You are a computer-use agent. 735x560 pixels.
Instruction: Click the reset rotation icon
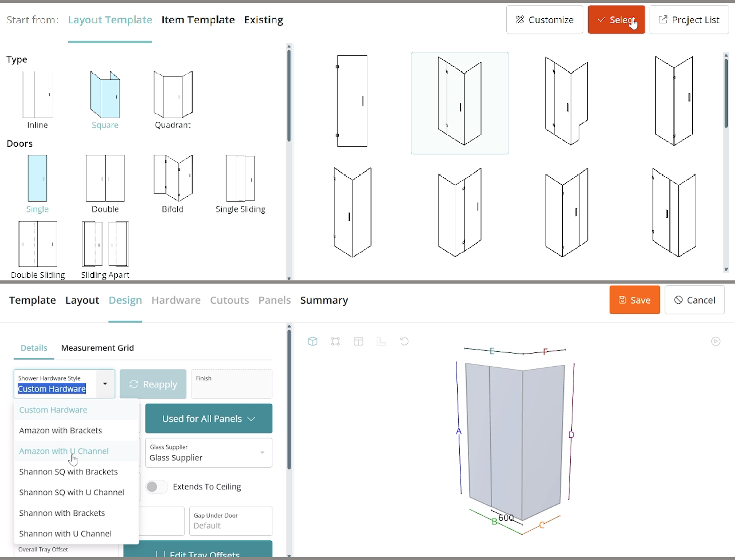[404, 341]
